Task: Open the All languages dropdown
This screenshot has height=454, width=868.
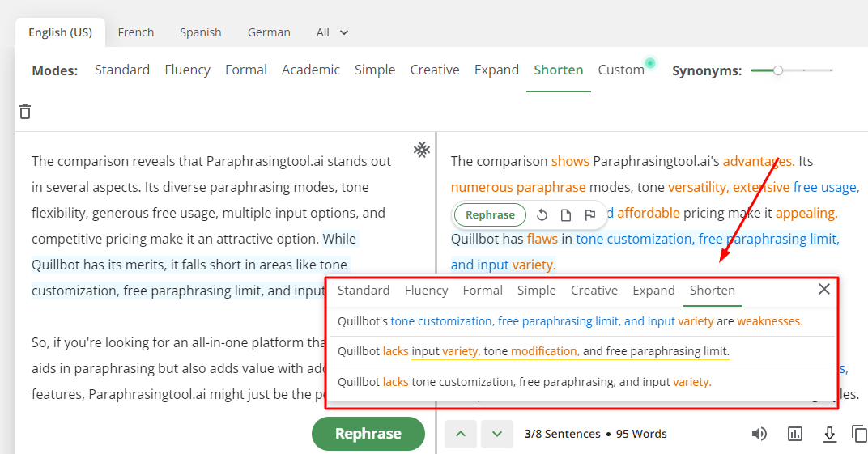Action: (x=332, y=32)
